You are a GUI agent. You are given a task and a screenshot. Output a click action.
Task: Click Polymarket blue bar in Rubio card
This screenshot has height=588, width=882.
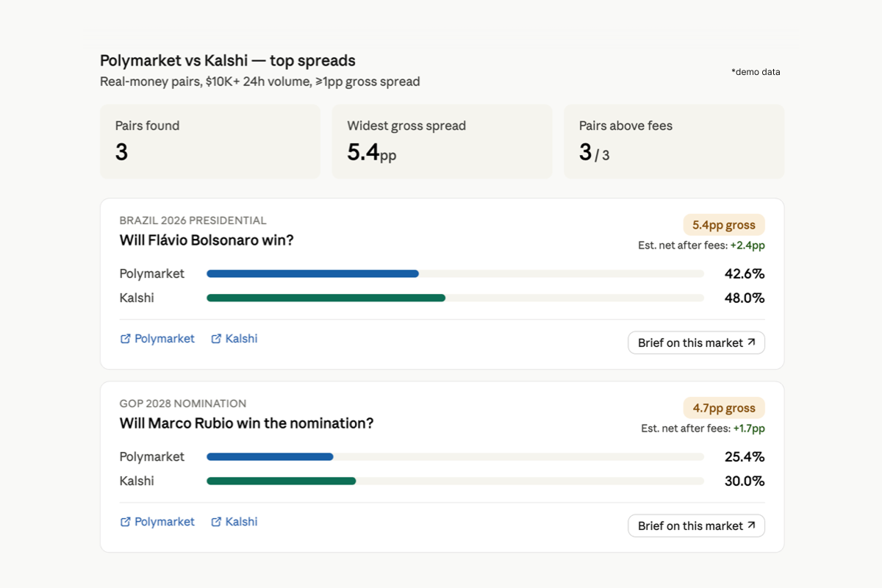click(x=270, y=456)
